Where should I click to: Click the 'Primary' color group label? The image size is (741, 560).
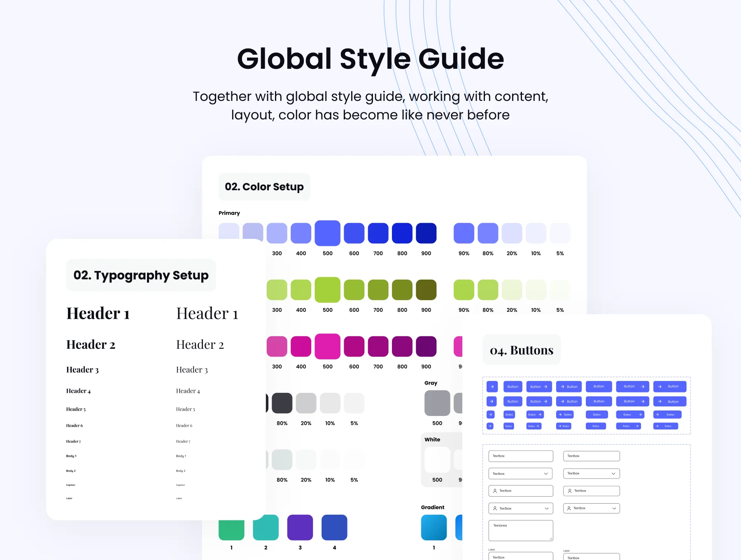229,213
